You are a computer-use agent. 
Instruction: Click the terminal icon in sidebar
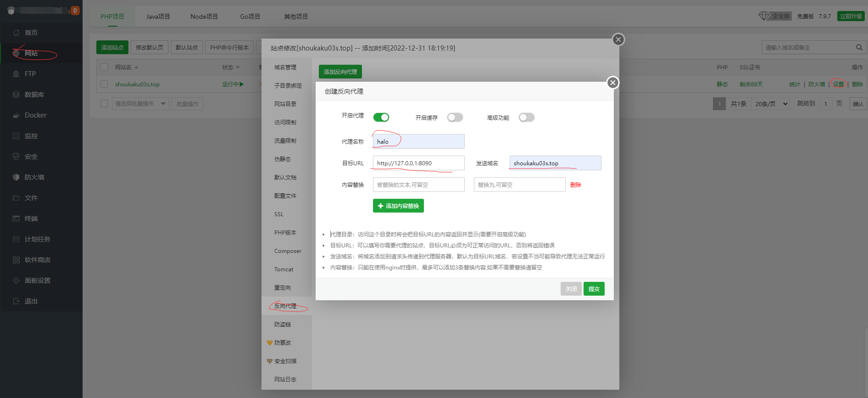(16, 219)
